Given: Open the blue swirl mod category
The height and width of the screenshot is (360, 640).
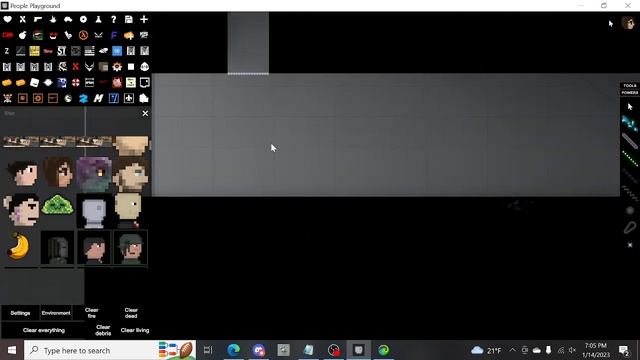Looking at the screenshot, I should pyautogui.click(x=83, y=98).
